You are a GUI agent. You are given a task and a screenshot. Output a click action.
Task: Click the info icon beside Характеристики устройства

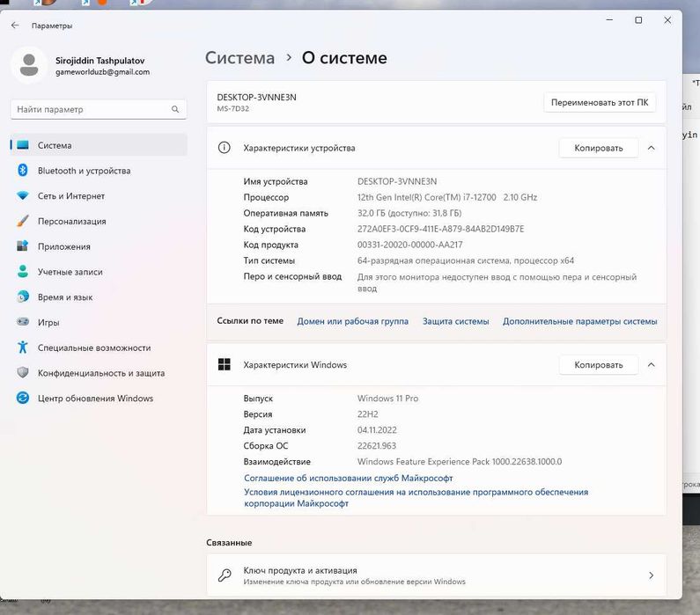pyautogui.click(x=225, y=148)
